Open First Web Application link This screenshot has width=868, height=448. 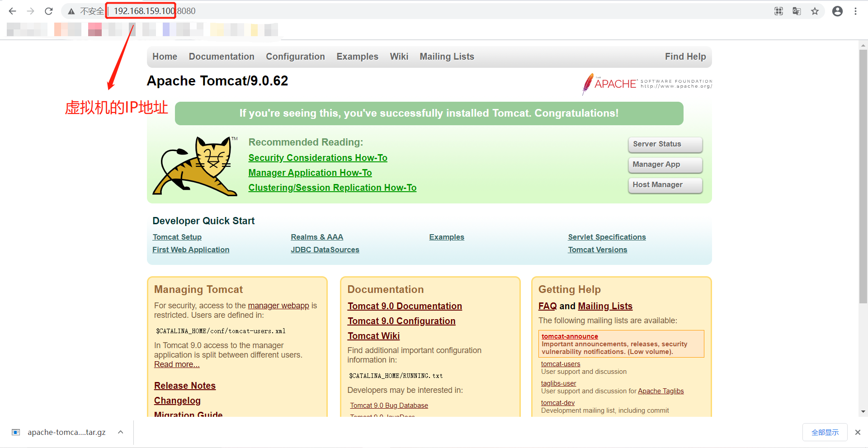(x=191, y=250)
